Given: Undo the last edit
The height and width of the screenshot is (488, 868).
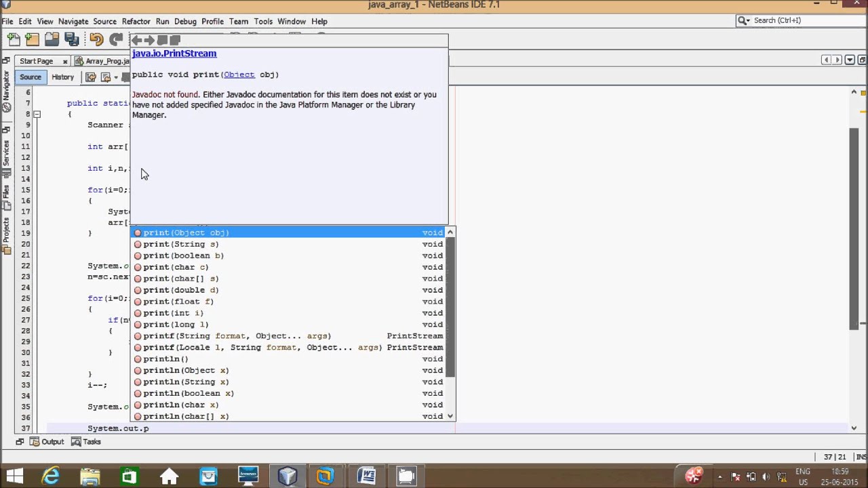Looking at the screenshot, I should click(96, 40).
